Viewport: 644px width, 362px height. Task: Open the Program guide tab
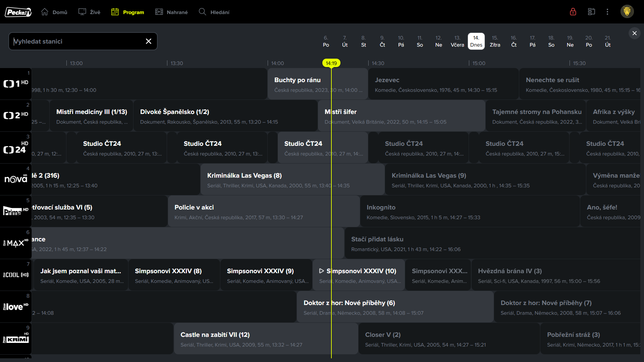point(127,12)
